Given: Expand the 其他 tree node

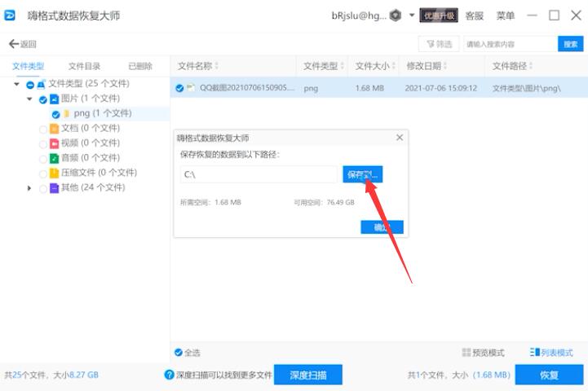Looking at the screenshot, I should click(29, 188).
